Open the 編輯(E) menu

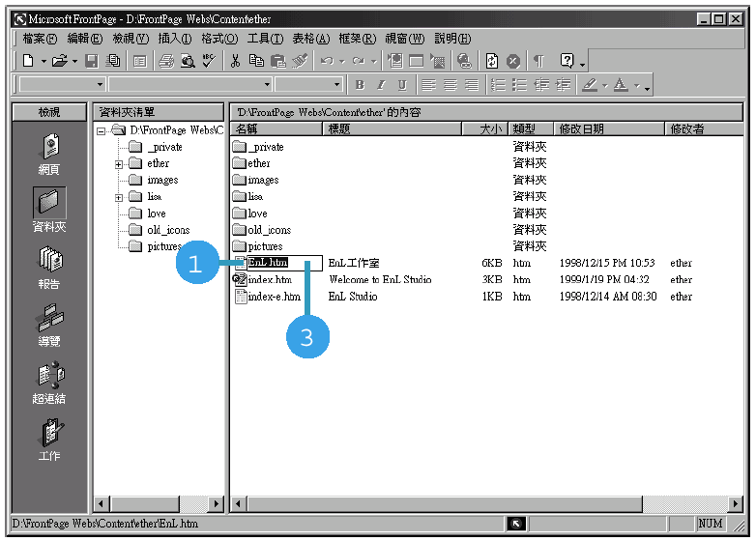tap(85, 39)
